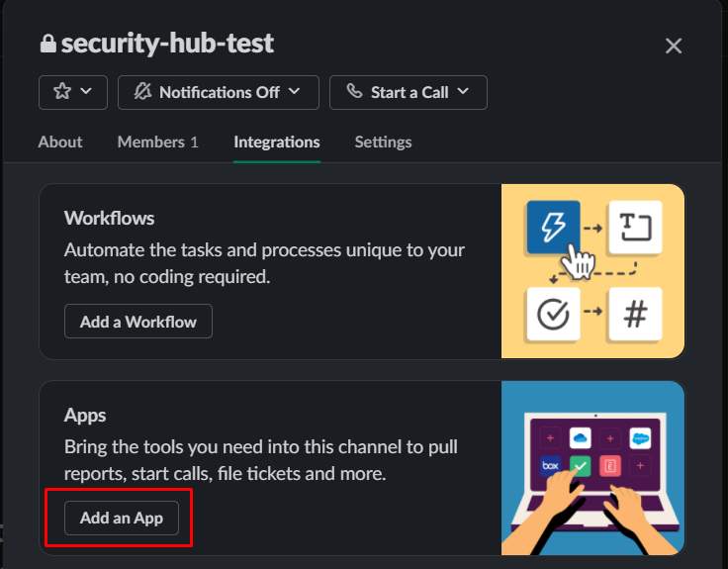The image size is (728, 569).
Task: Click the Add a Workflow button
Action: [x=138, y=322]
